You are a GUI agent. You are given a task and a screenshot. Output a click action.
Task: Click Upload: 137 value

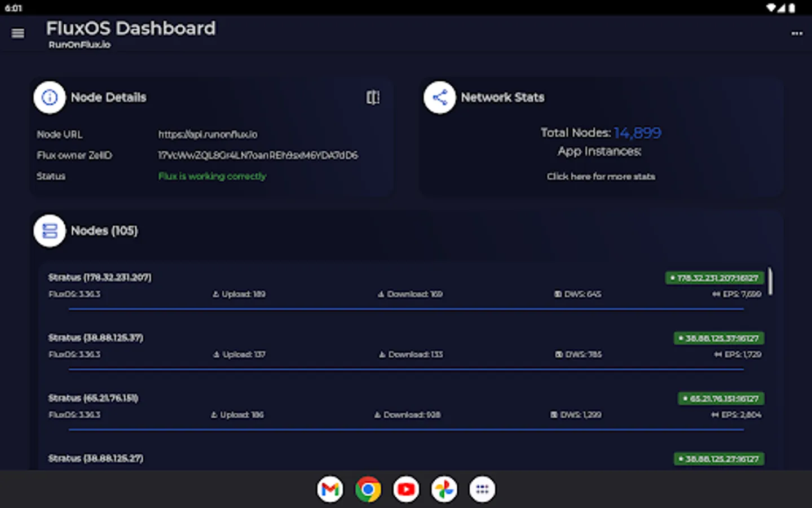point(239,354)
